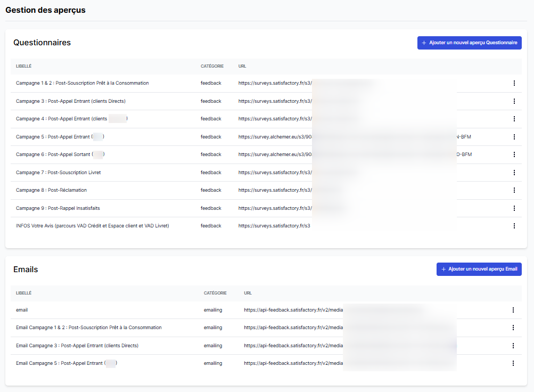Screen dimensions: 534x392
Task: Click Ajouter un nouvel aperçu Email button
Action: point(479,269)
